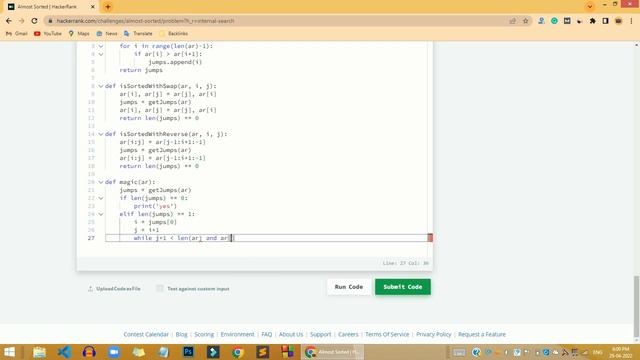
Task: Open the News bookmark
Action: 107,33
